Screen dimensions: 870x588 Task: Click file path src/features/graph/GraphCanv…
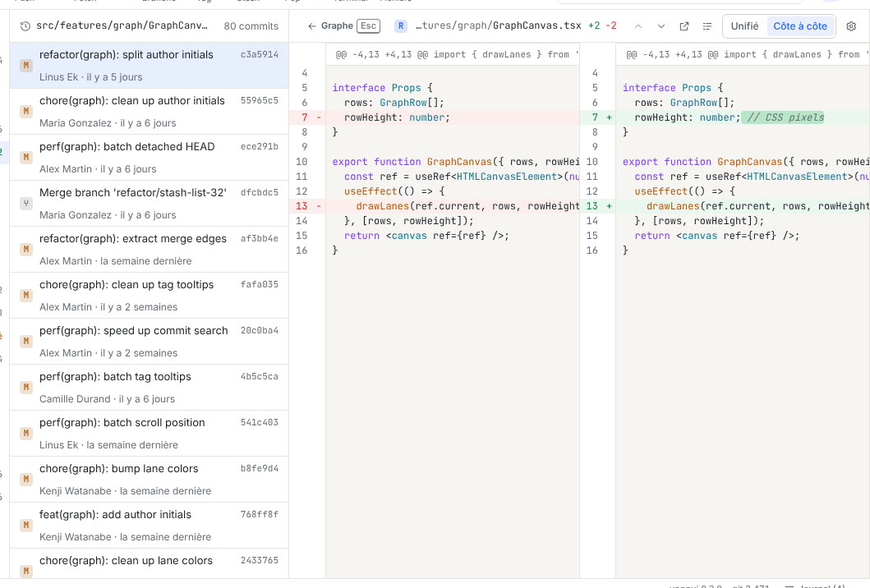click(122, 25)
